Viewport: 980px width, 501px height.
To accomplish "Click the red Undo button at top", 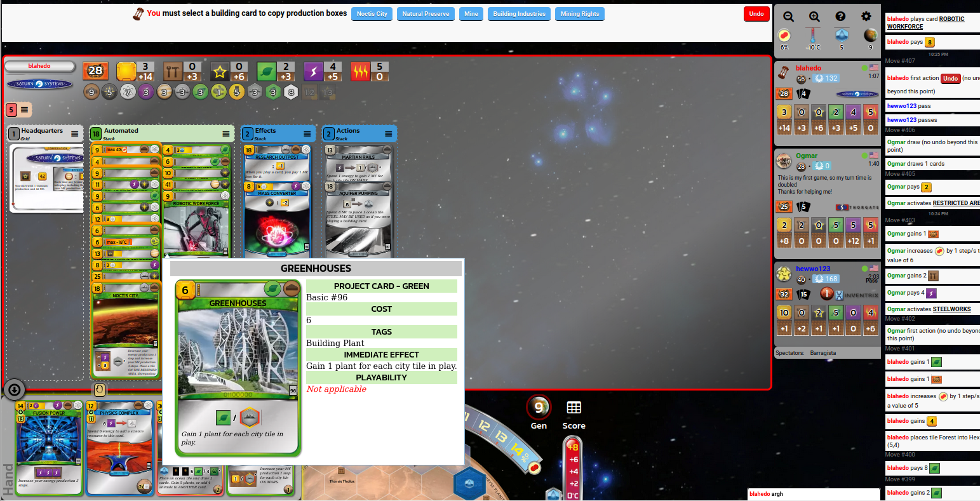I will (756, 14).
